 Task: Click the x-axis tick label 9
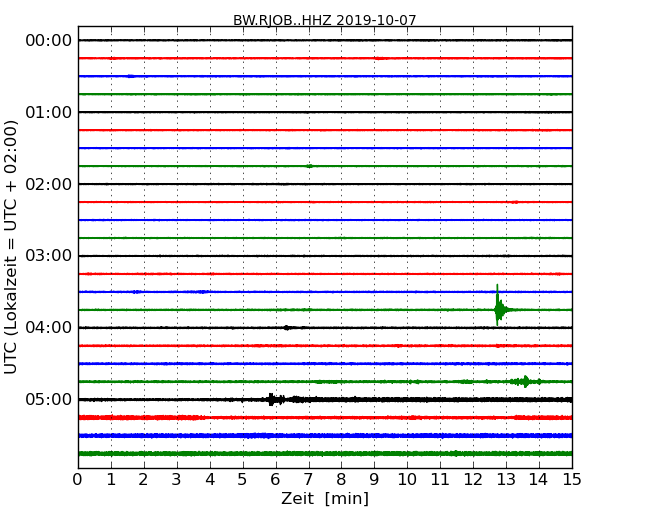pyautogui.click(x=374, y=479)
